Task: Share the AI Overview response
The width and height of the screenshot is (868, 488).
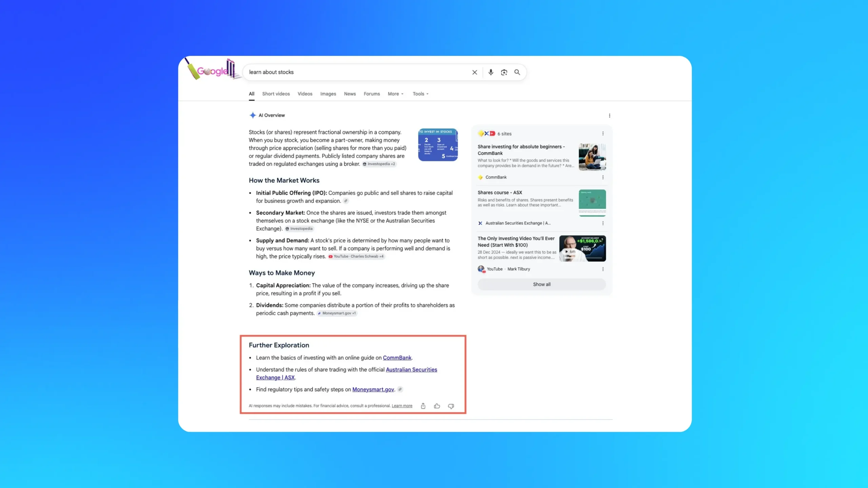Action: [423, 406]
